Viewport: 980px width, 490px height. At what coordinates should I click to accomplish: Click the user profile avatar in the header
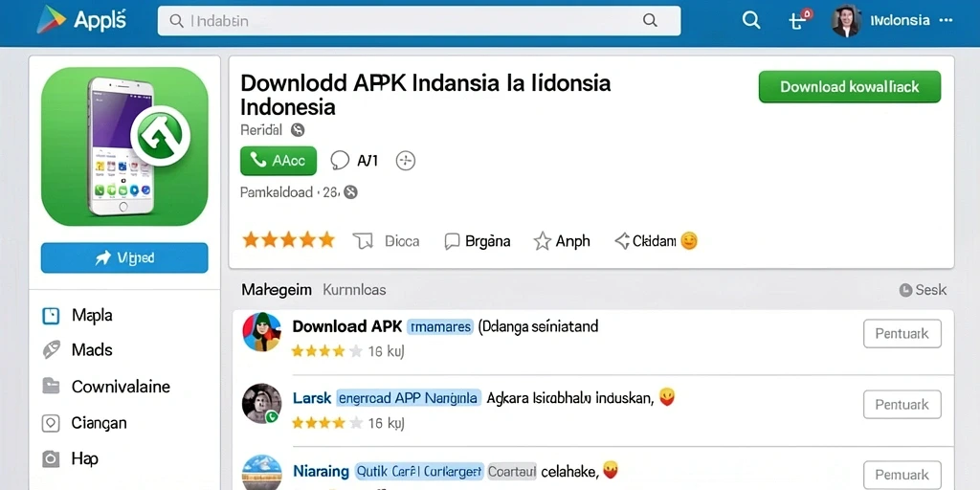[x=846, y=21]
